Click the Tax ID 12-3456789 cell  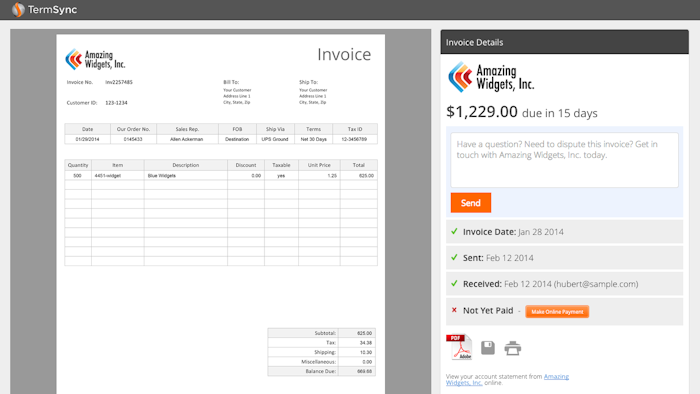[354, 139]
